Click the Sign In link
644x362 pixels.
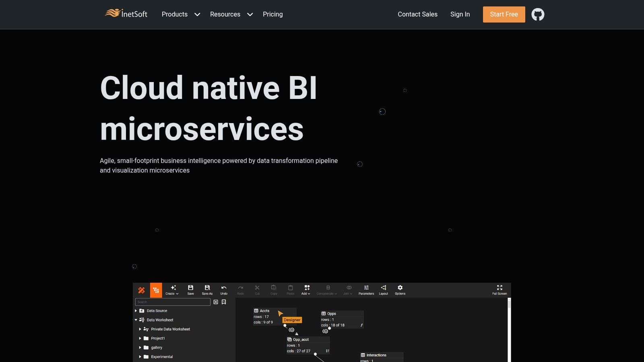(460, 14)
